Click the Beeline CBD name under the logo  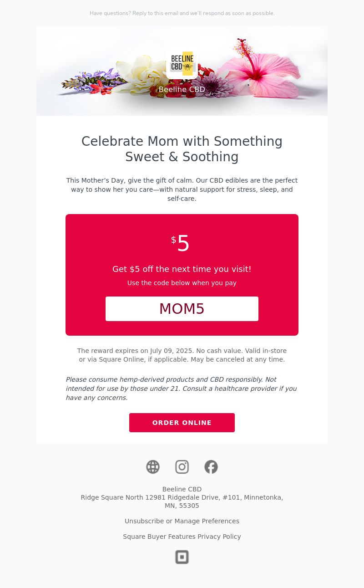pos(182,90)
